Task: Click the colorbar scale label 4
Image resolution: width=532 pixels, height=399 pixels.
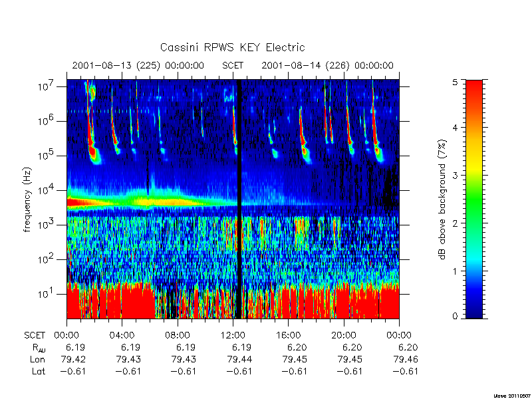Action: 455,128
